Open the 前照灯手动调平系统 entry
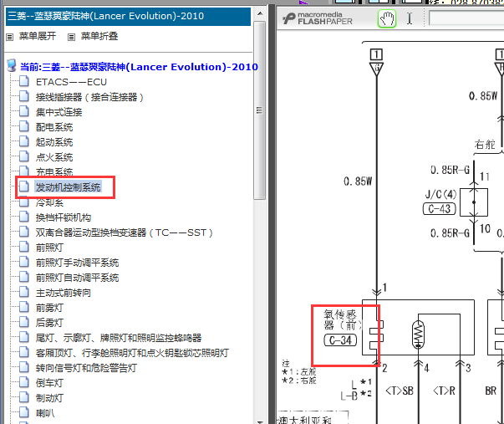504x424 pixels. [x=77, y=263]
